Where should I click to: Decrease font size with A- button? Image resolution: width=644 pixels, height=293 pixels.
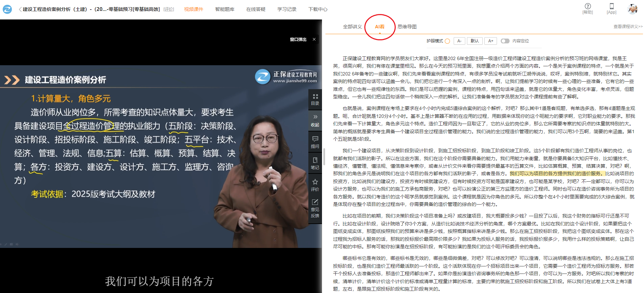pyautogui.click(x=459, y=41)
